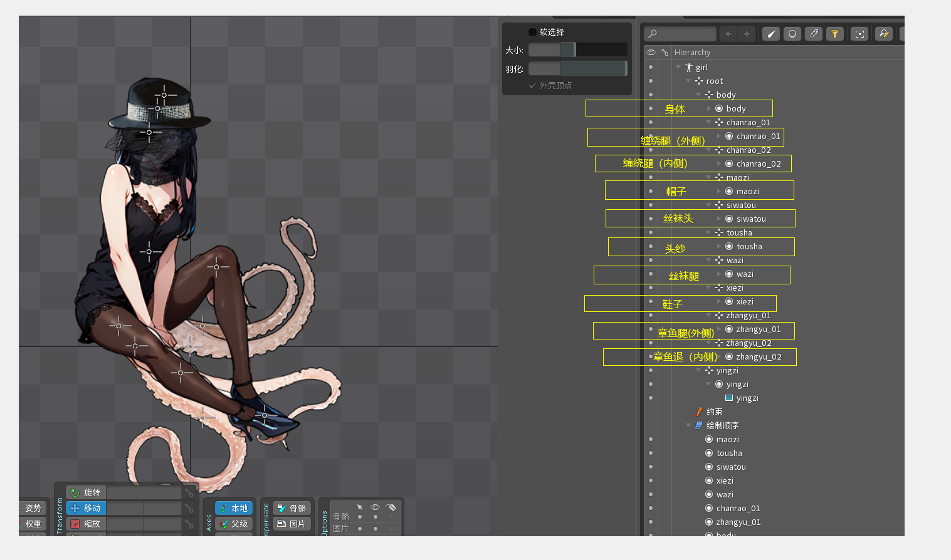Click the slot circle filter icon
This screenshot has height=560, width=951.
[792, 34]
